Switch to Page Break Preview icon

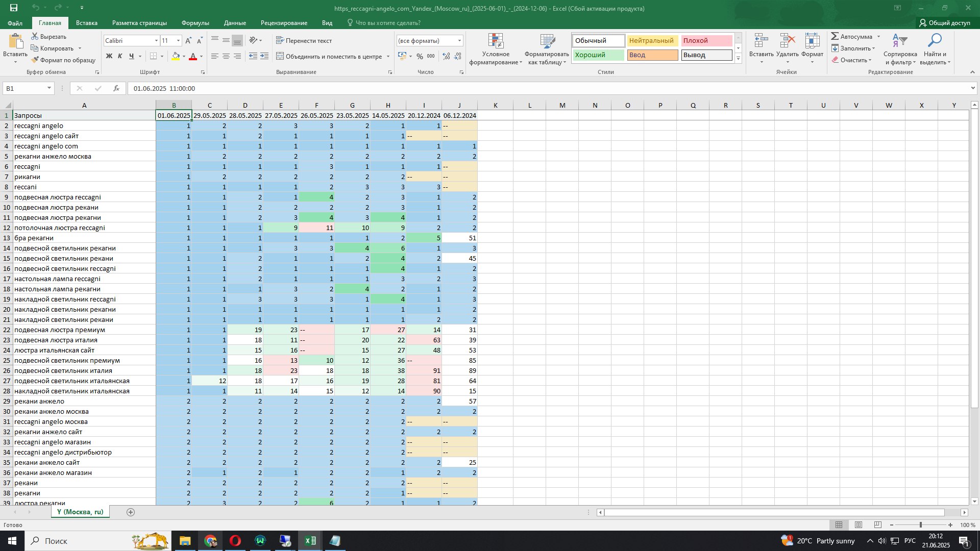click(878, 525)
